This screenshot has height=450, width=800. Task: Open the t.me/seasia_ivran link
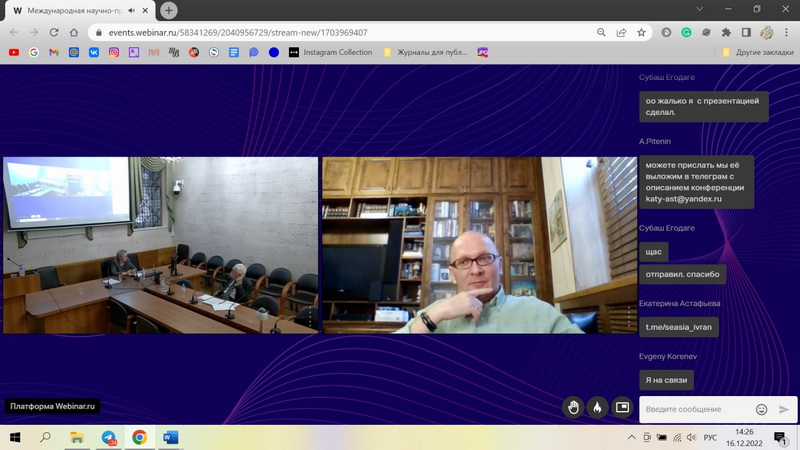[x=679, y=327]
